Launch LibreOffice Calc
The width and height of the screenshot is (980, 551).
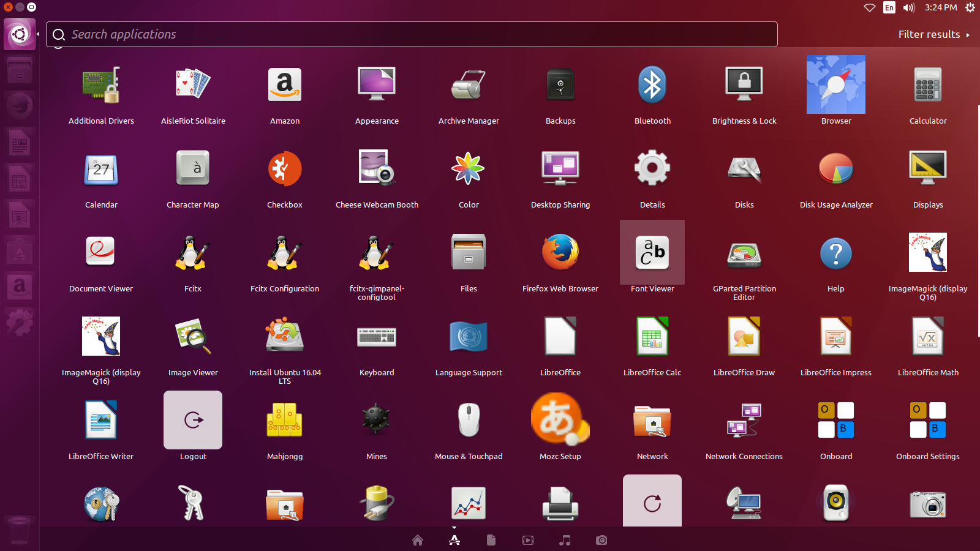point(652,336)
